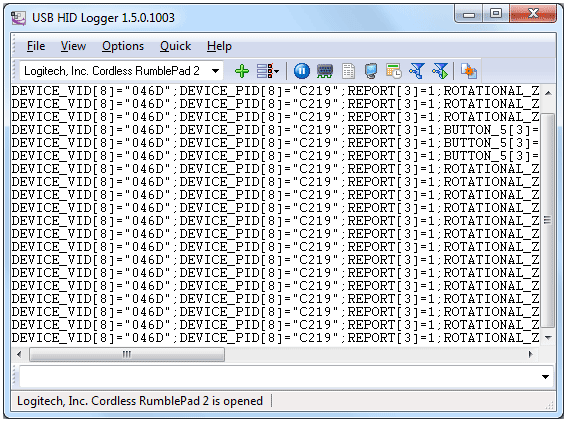This screenshot has height=421, width=567.
Task: Minimize the USB HID Logger window
Action: (x=469, y=15)
